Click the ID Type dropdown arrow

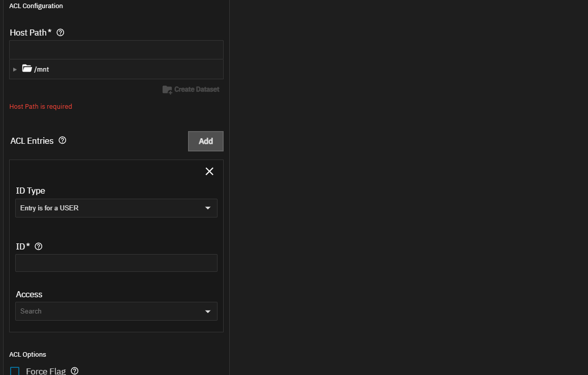[x=208, y=208]
